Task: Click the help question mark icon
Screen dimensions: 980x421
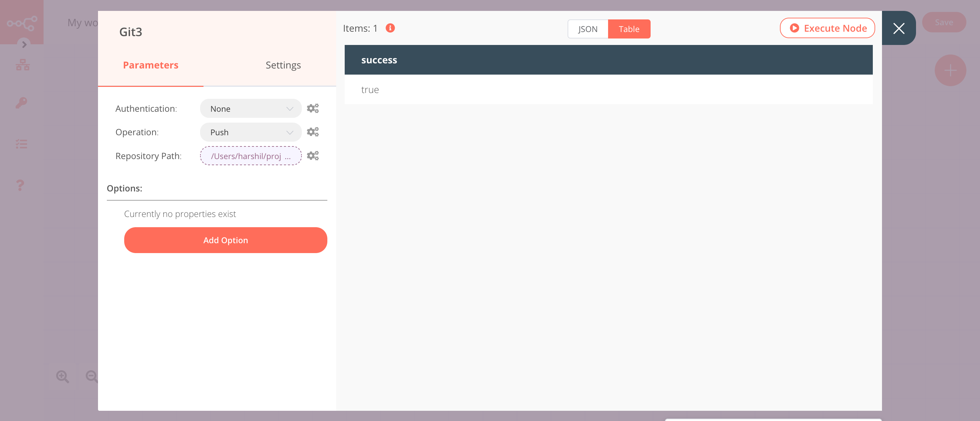Action: pyautogui.click(x=19, y=185)
